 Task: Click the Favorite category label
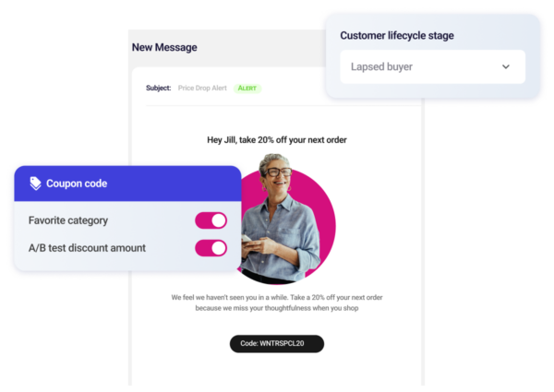(x=68, y=220)
